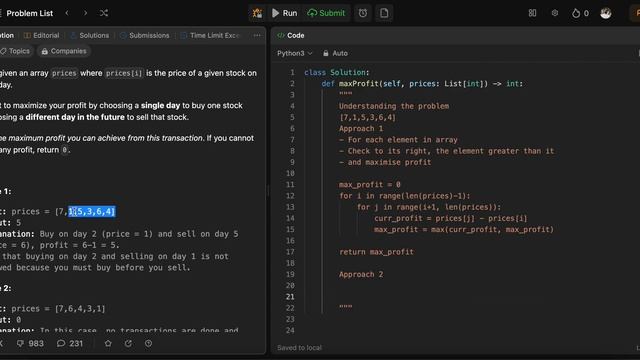This screenshot has width=640, height=360.
Task: Switch to the Editorial tab
Action: (x=42, y=36)
